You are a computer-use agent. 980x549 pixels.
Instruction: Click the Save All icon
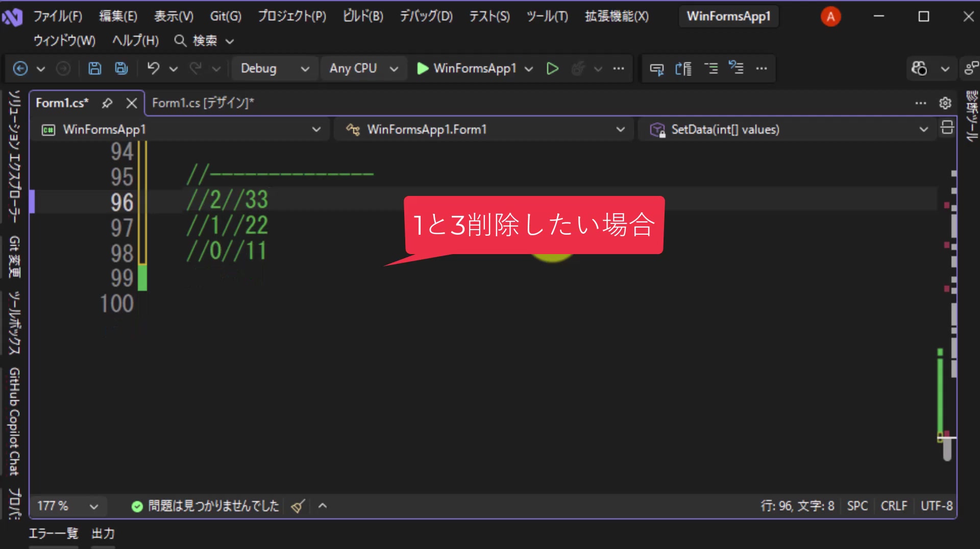121,68
